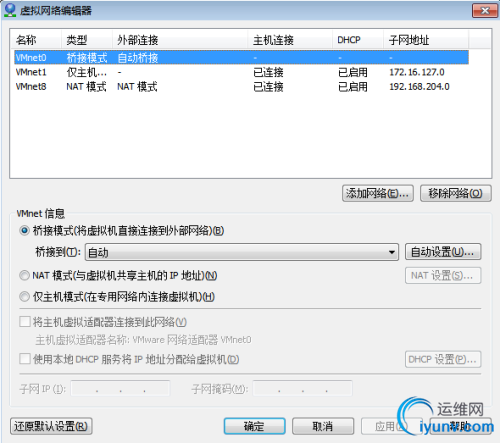
Task: Select the VMnet0 row in network list
Action: tap(241, 58)
